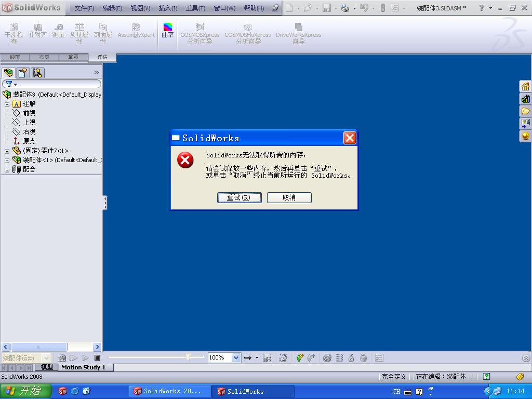Close the SolidWorks error dialog
Viewport: 532px width, 399px height.
[x=350, y=138]
